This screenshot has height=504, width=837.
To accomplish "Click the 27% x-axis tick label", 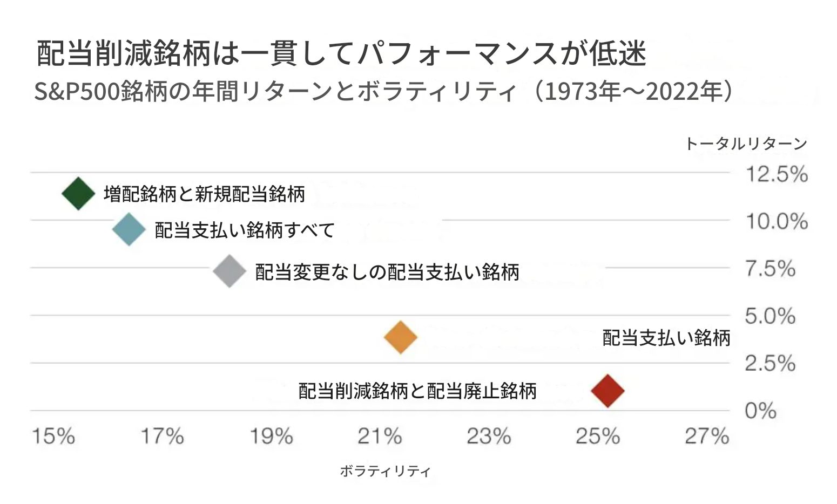I will point(706,436).
